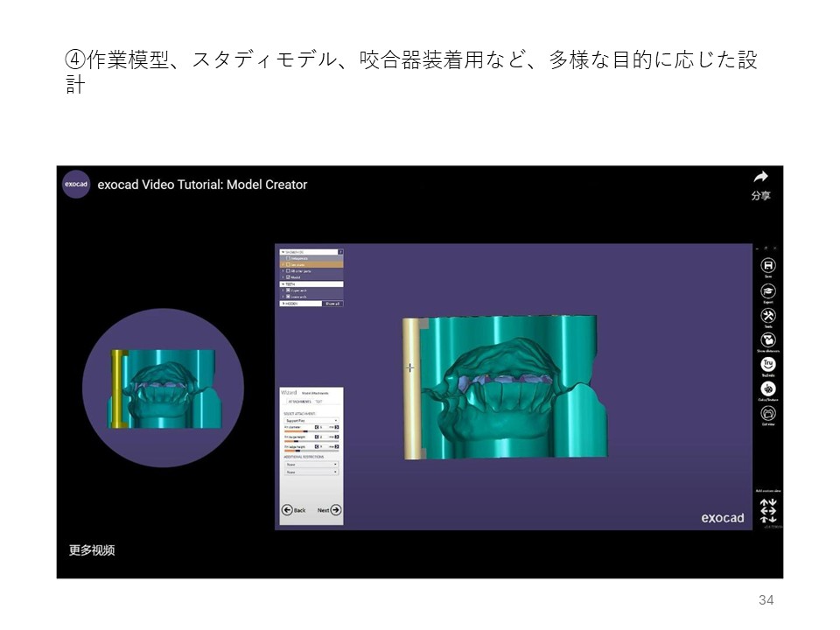Click the share arrow icon on video
The height and width of the screenshot is (630, 840).
point(760,177)
